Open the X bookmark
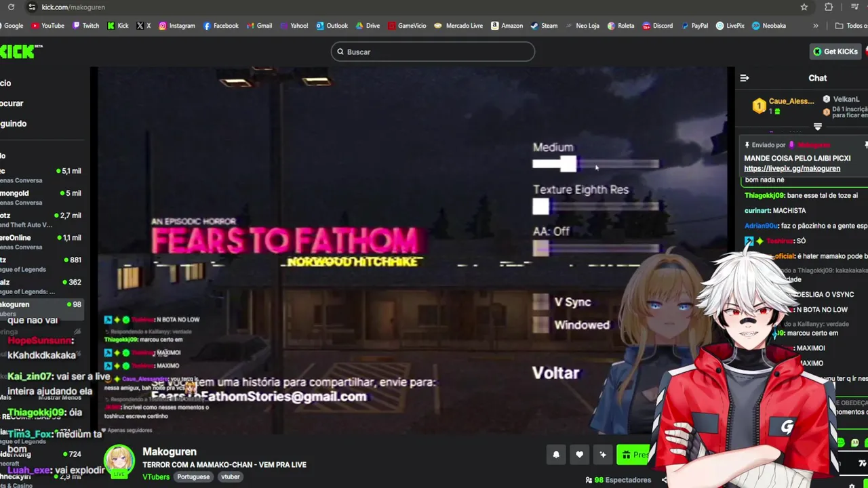868x488 pixels. 143,26
